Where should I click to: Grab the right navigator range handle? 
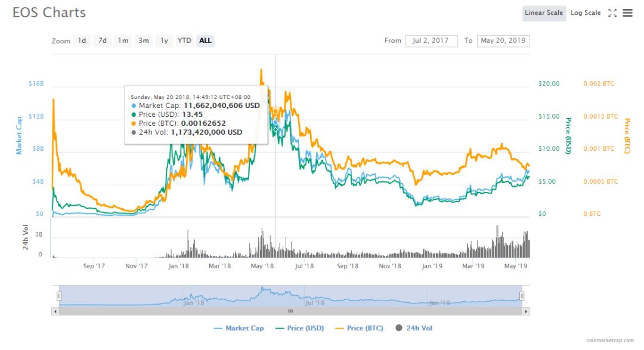pos(522,296)
